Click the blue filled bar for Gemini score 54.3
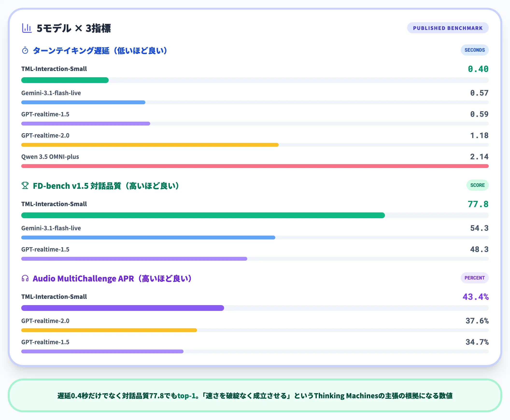 tap(148, 238)
